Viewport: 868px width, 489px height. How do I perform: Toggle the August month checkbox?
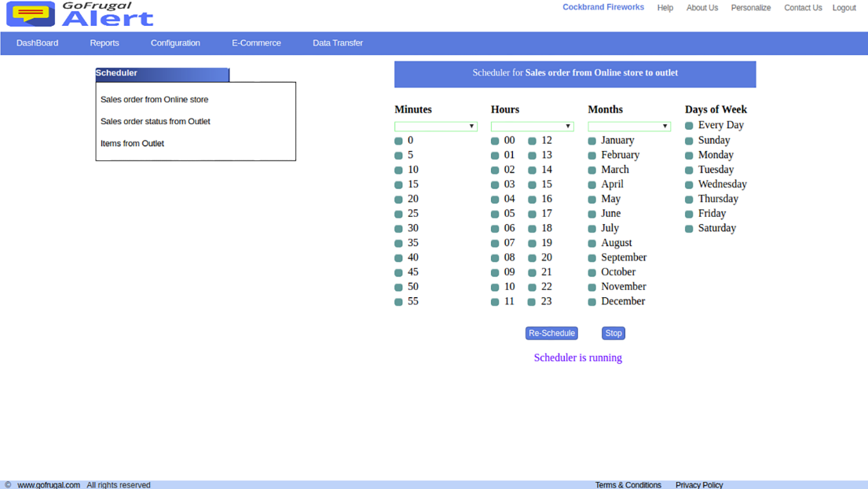pyautogui.click(x=592, y=244)
